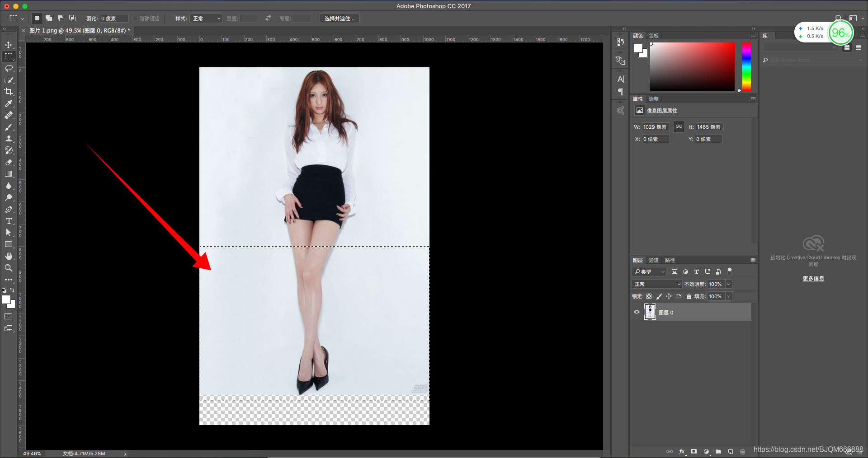Open the 不透明度 slider dropdown arrow
The image size is (868, 458).
728,284
